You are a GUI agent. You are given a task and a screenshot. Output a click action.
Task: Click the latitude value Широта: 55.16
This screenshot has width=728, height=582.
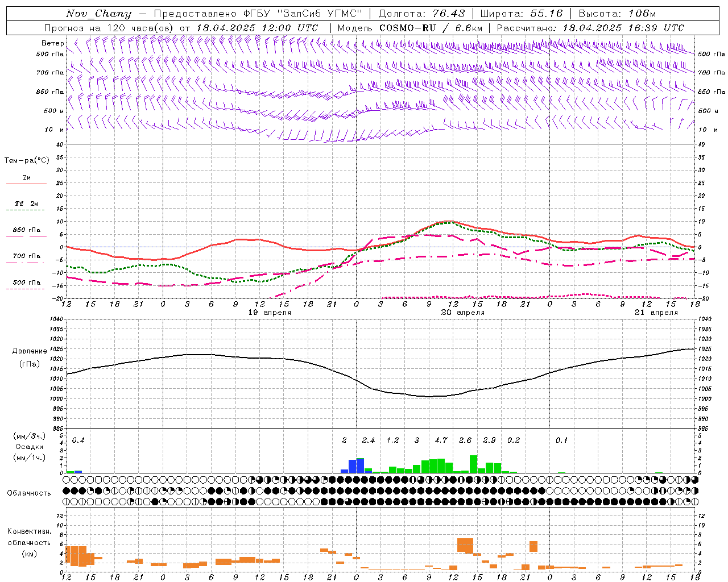[522, 14]
